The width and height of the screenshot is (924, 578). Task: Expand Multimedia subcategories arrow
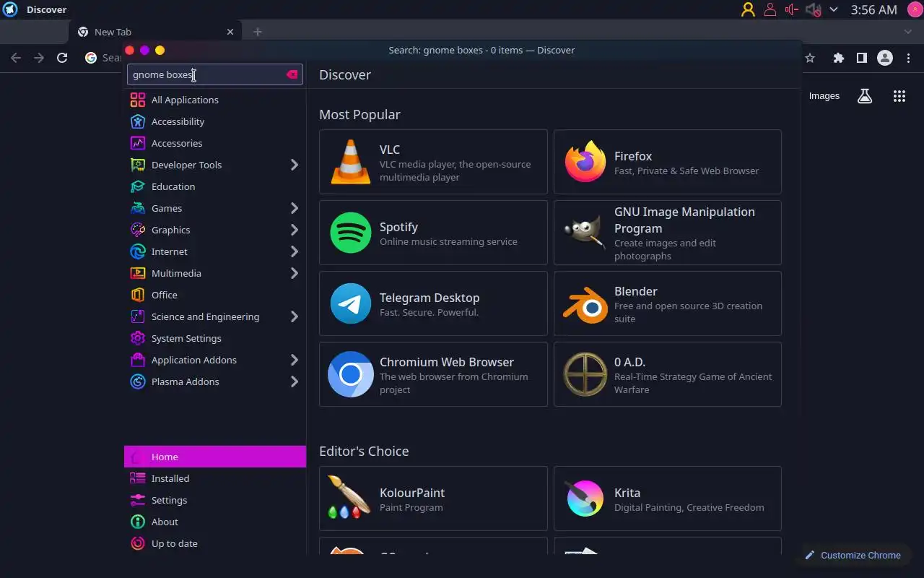pyautogui.click(x=295, y=273)
